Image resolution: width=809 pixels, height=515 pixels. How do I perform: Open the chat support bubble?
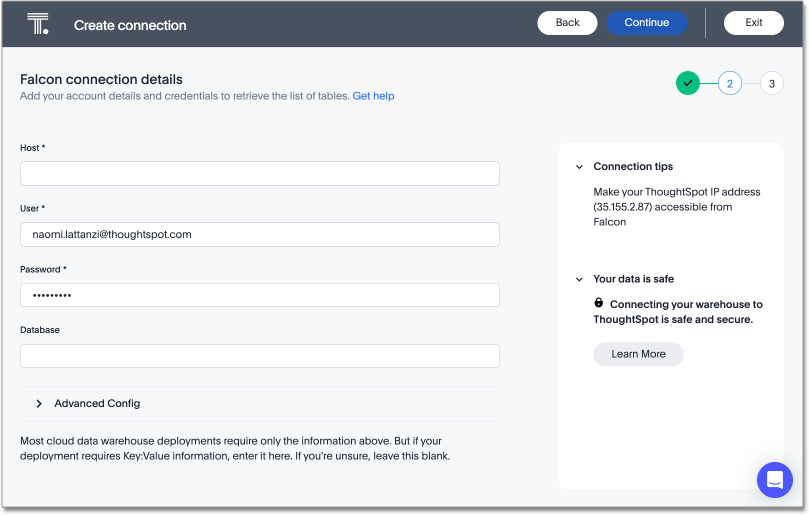click(x=774, y=480)
